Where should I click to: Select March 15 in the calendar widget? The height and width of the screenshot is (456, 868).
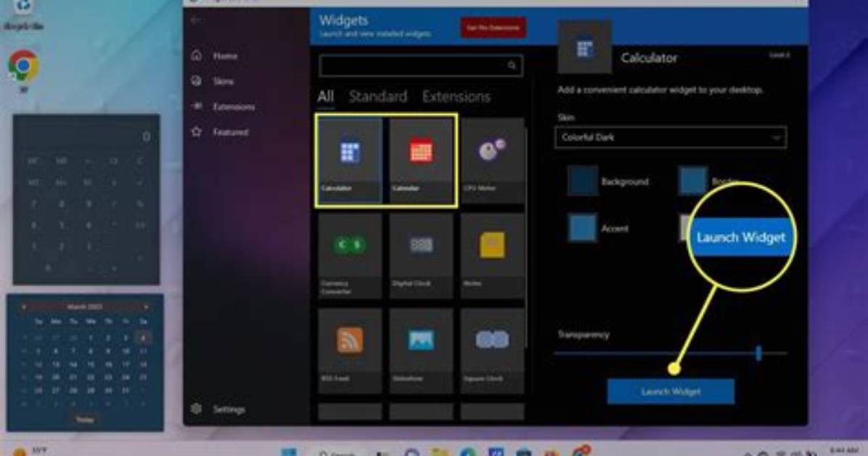coord(90,364)
